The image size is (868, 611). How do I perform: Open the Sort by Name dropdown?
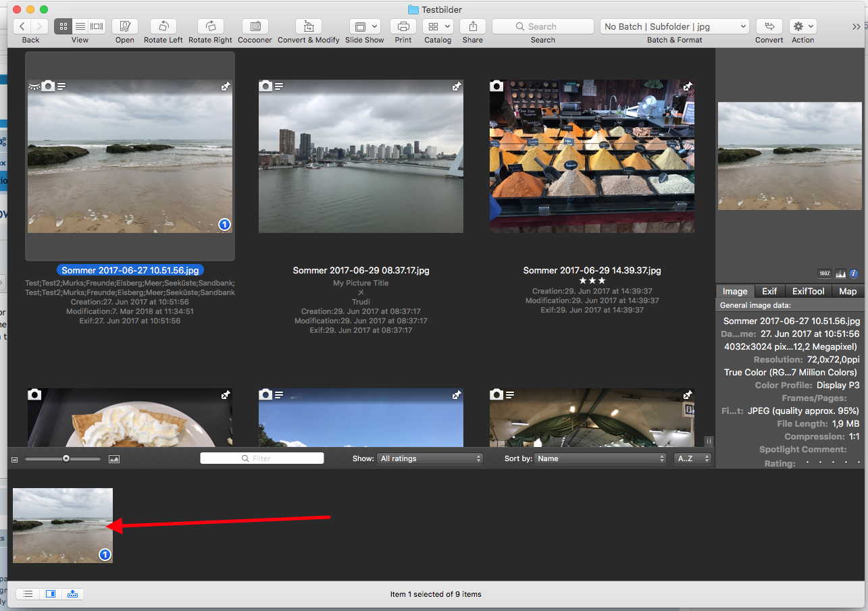[601, 458]
